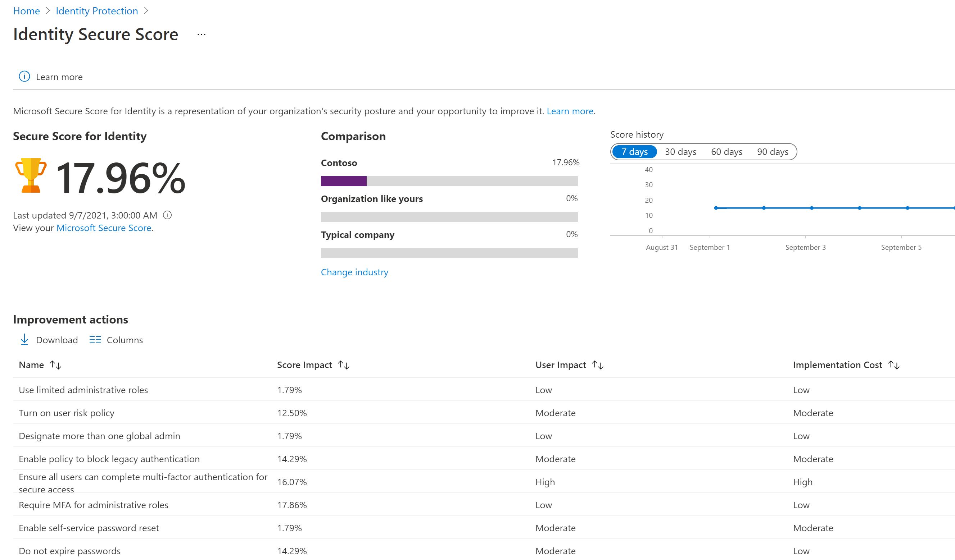Switch score history to 60 days

(727, 152)
